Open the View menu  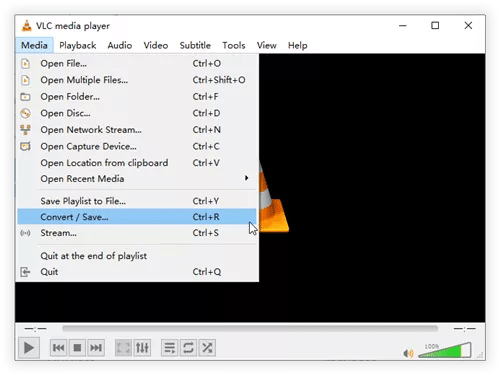(x=266, y=45)
